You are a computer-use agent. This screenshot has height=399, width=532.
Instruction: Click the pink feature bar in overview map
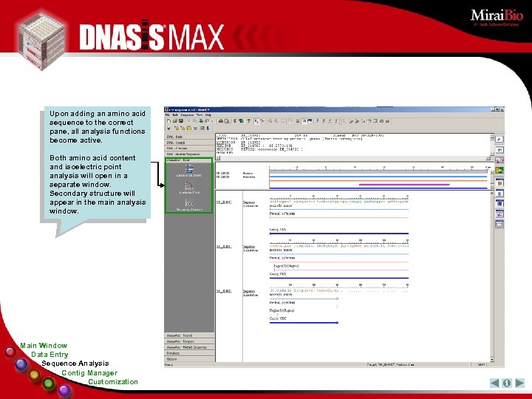pos(404,185)
